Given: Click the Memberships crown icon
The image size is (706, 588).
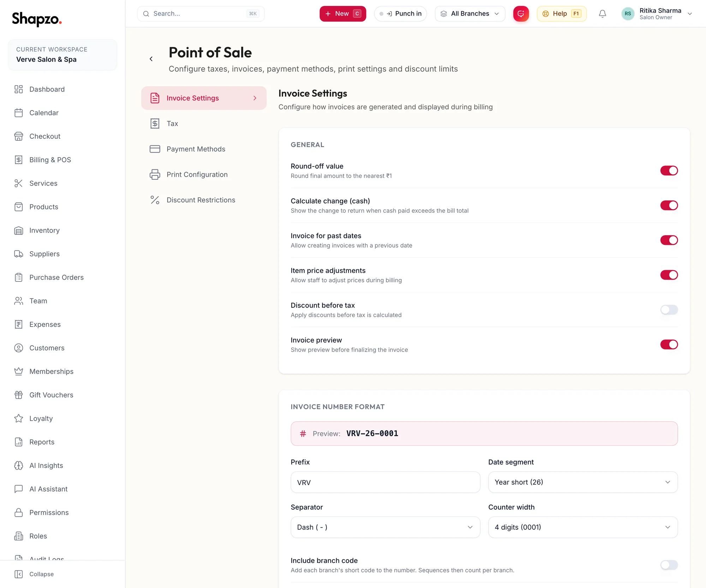Looking at the screenshot, I should 19,371.
